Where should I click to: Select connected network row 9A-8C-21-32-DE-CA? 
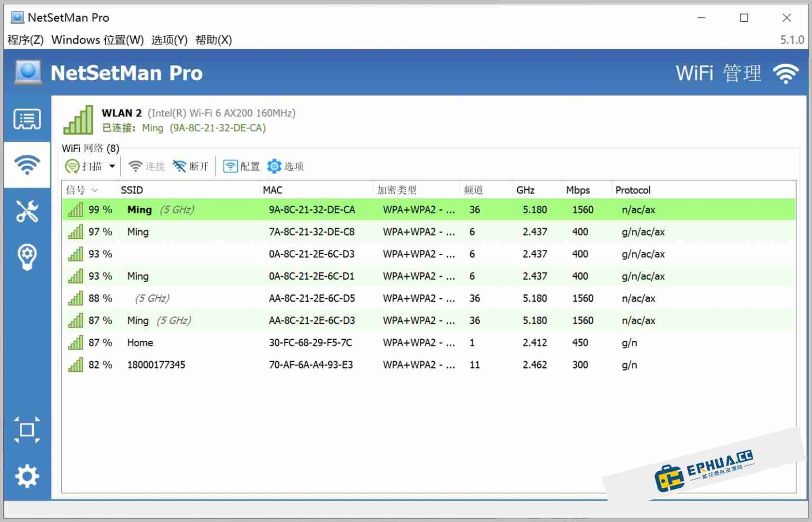(428, 210)
